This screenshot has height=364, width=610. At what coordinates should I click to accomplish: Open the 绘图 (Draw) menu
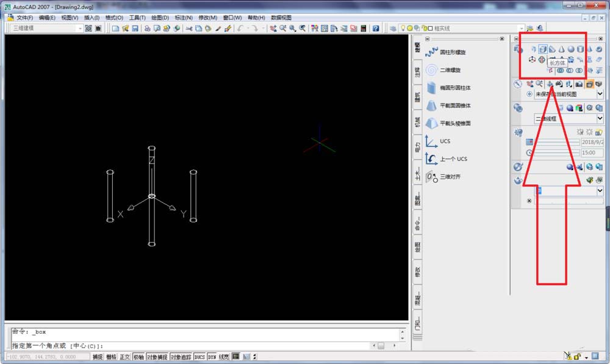(159, 17)
